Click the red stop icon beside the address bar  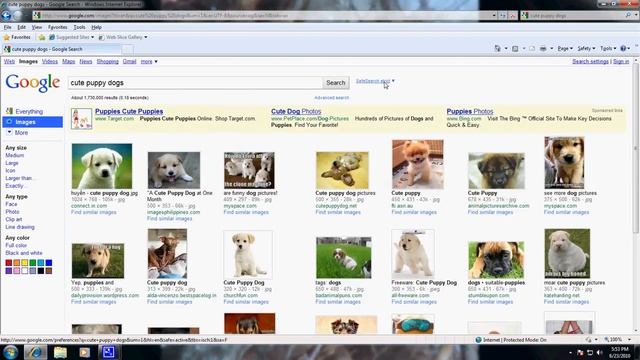[513, 16]
